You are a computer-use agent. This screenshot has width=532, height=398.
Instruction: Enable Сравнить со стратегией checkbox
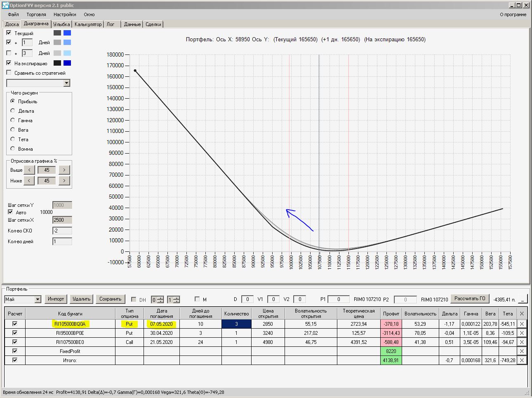[9, 73]
